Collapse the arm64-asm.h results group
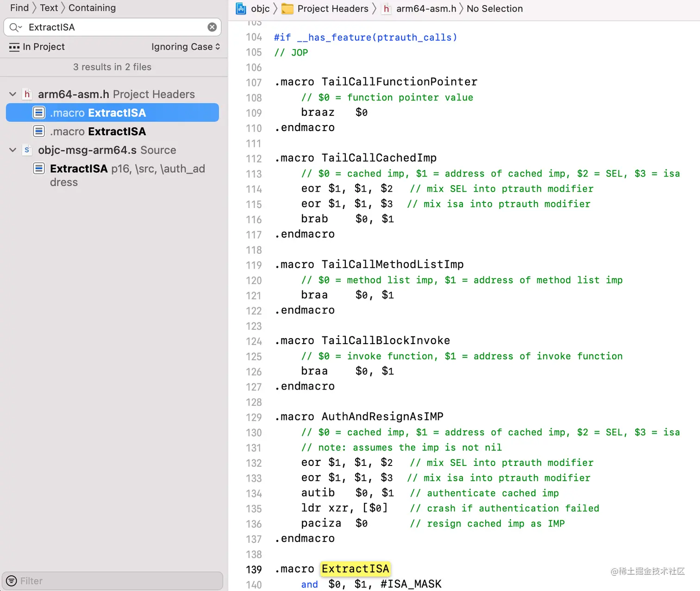Image resolution: width=700 pixels, height=591 pixels. 13,94
